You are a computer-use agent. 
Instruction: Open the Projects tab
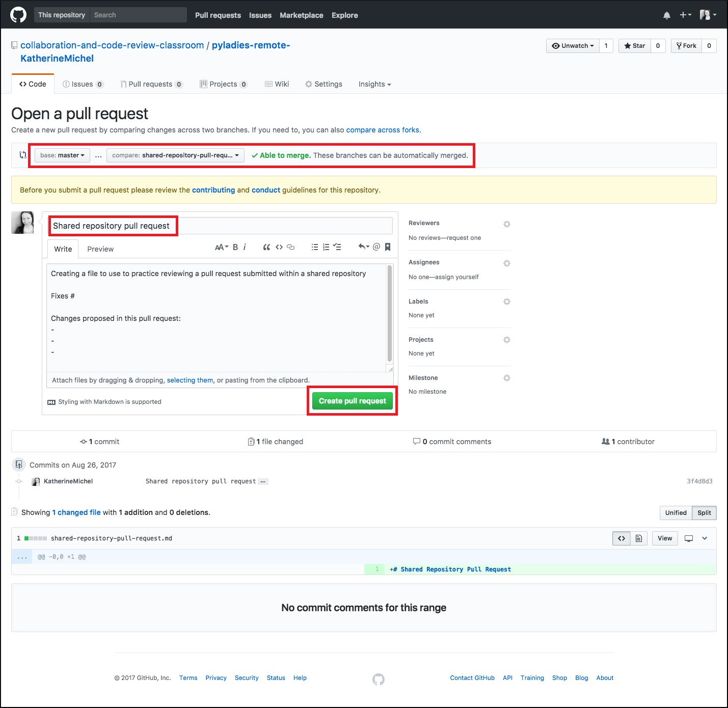point(224,84)
